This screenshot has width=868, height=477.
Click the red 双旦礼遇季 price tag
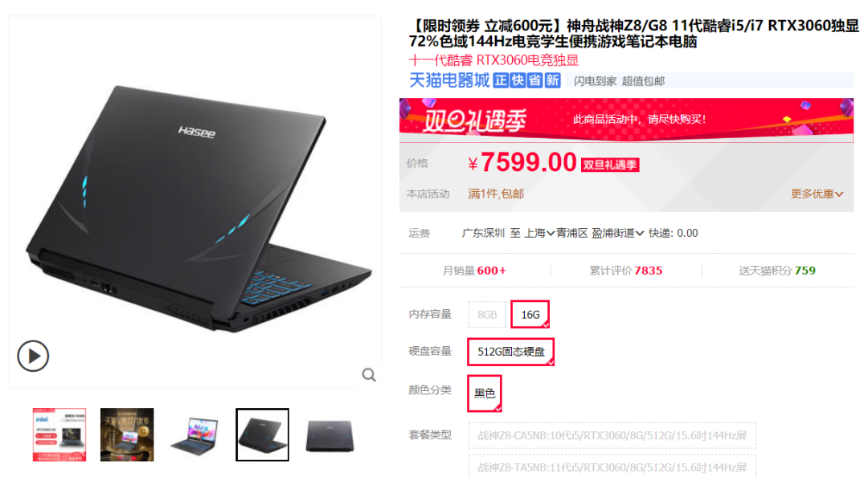click(x=610, y=165)
